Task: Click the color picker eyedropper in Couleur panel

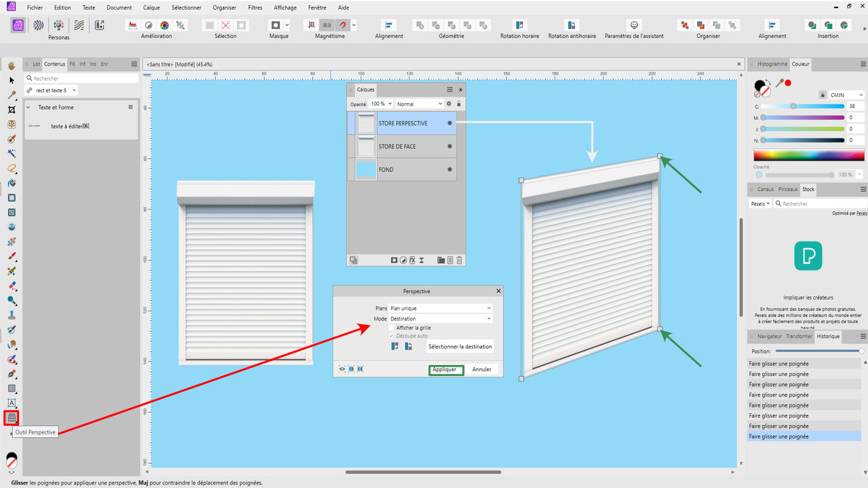Action: [x=780, y=83]
